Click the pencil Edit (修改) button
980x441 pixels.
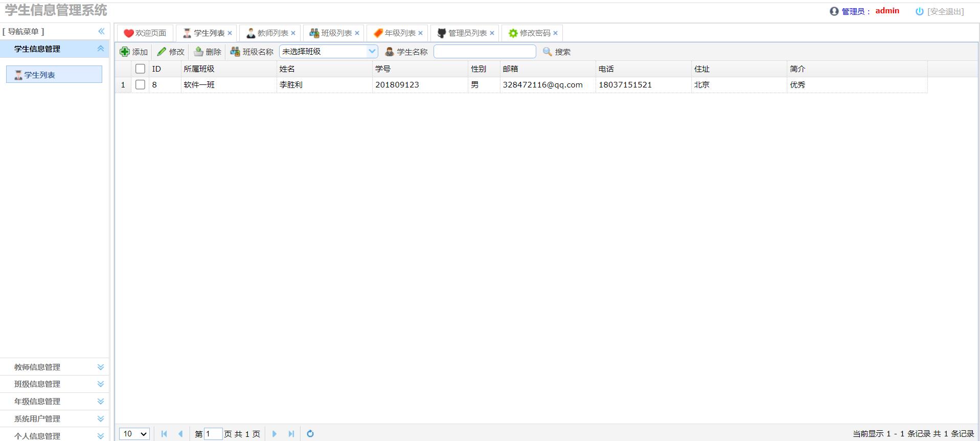pos(171,52)
